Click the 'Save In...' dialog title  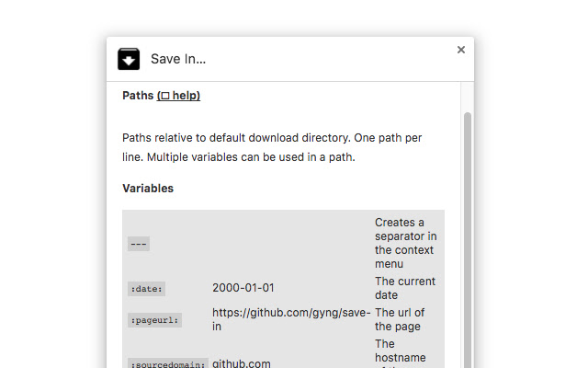pos(178,60)
